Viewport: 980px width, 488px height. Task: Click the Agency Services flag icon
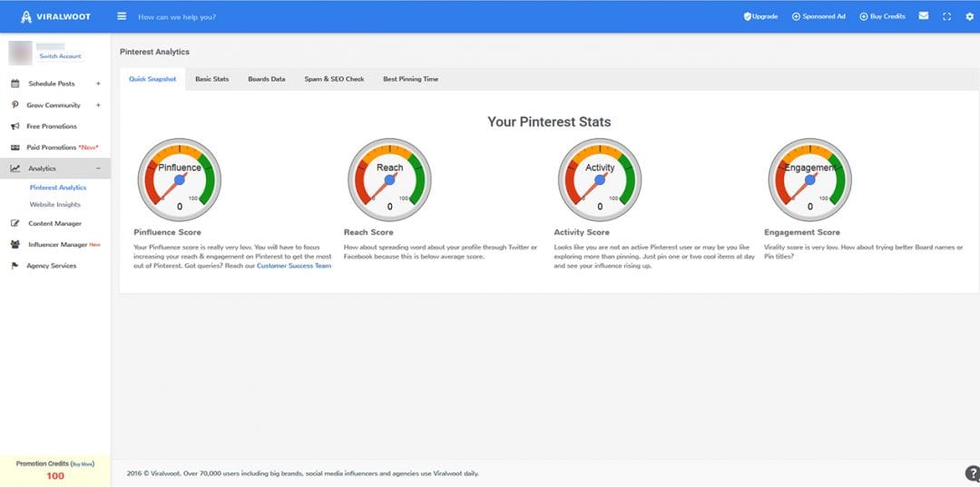[15, 266]
